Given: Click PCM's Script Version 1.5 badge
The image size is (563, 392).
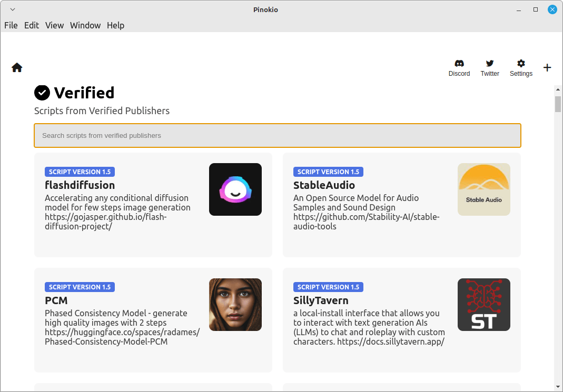Looking at the screenshot, I should click(80, 287).
